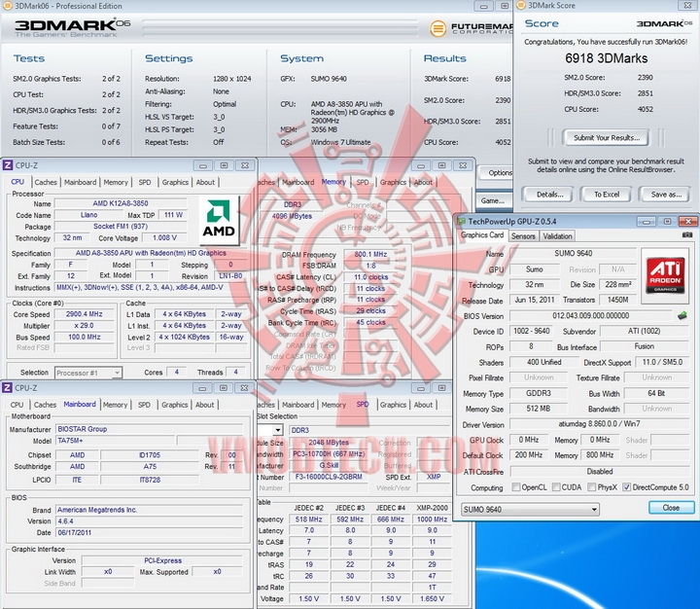Open SPD tab in the CPU-Z processor window

point(145,182)
